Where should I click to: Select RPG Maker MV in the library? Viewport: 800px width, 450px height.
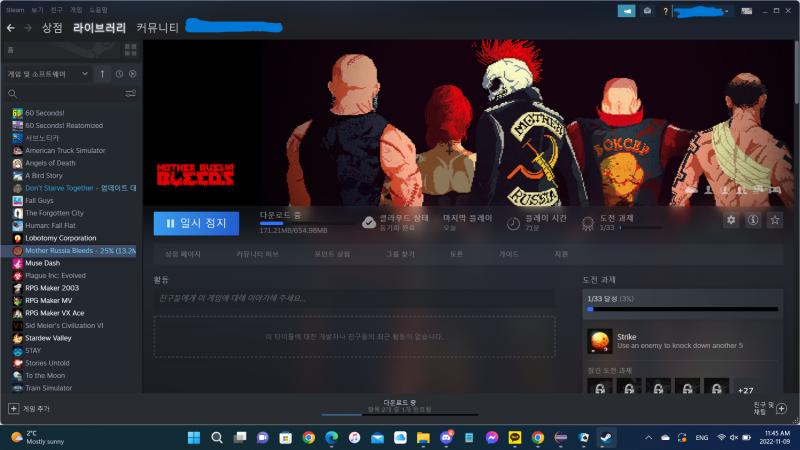[48, 301]
